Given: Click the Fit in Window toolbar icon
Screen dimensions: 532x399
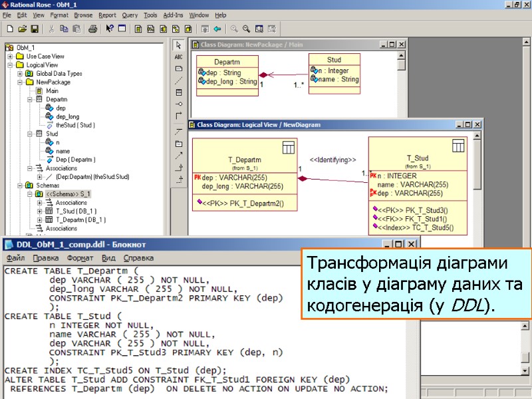Looking at the screenshot, I should (260, 29).
